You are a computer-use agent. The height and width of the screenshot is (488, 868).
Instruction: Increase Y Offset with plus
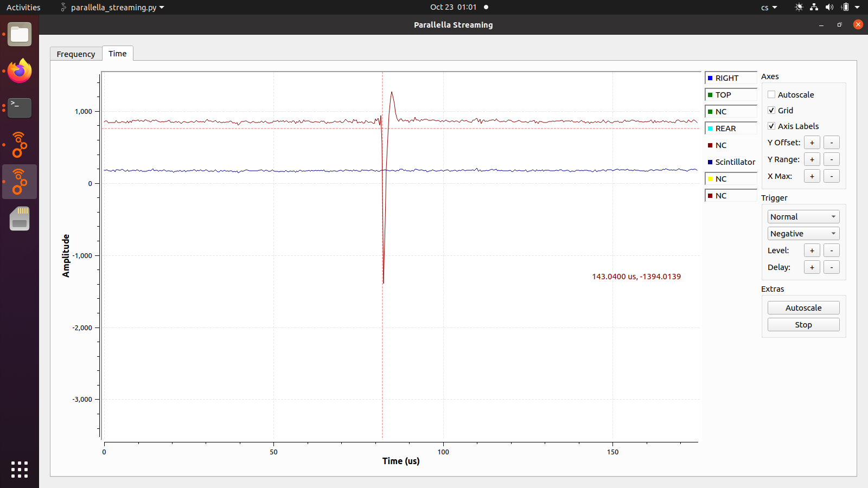point(812,143)
